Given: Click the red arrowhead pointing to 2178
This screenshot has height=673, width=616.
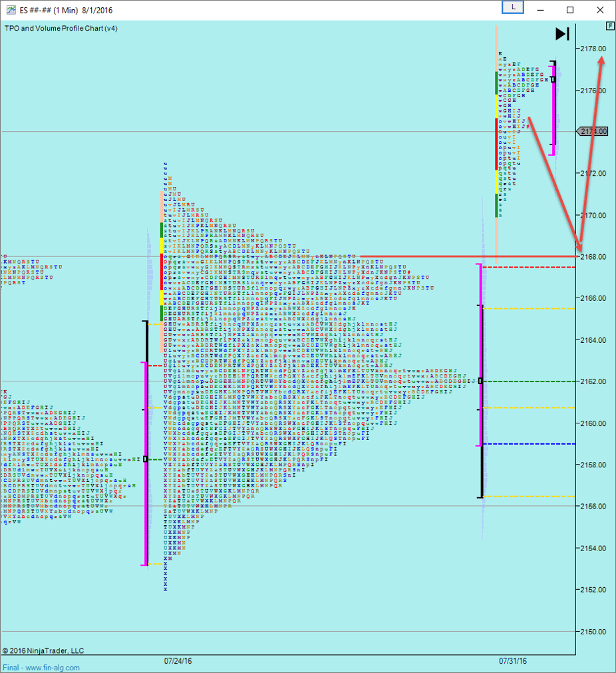Looking at the screenshot, I should tap(601, 60).
